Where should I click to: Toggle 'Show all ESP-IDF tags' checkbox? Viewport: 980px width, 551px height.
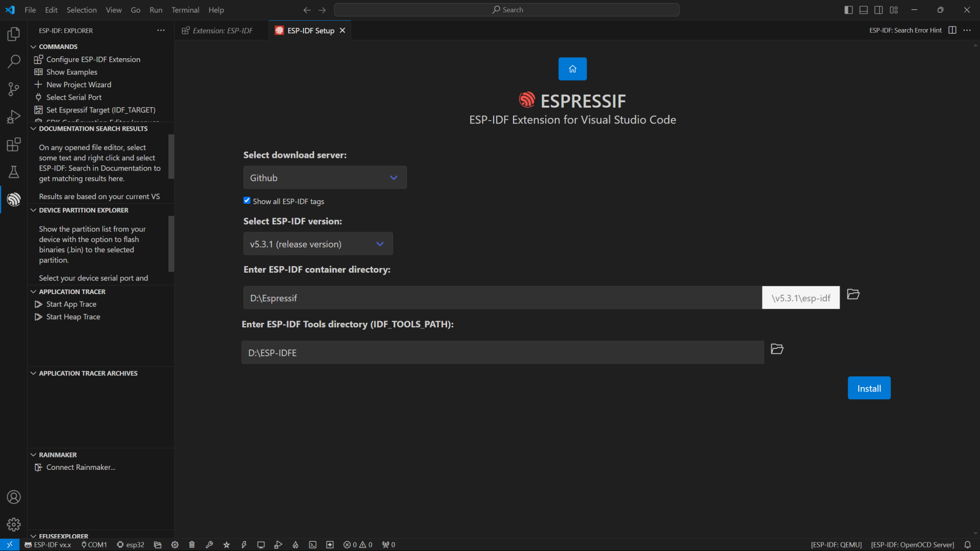247,201
